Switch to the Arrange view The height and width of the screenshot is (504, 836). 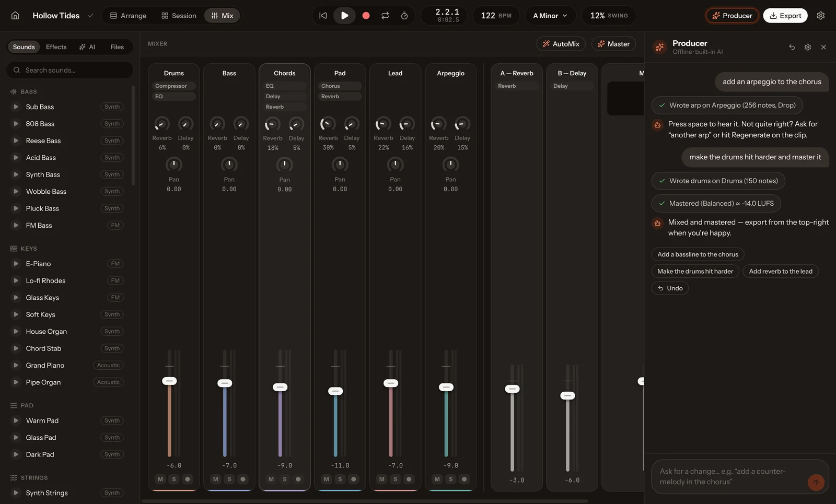pyautogui.click(x=129, y=16)
